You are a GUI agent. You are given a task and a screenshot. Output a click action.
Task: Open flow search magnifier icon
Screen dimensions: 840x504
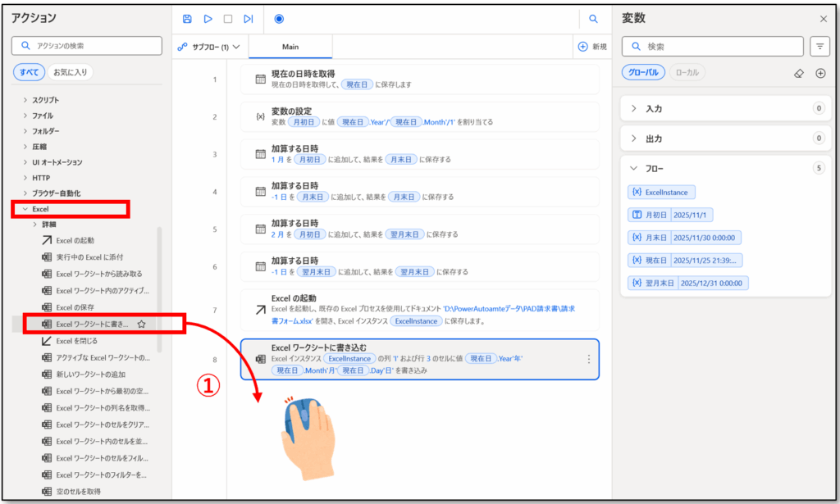pos(593,19)
